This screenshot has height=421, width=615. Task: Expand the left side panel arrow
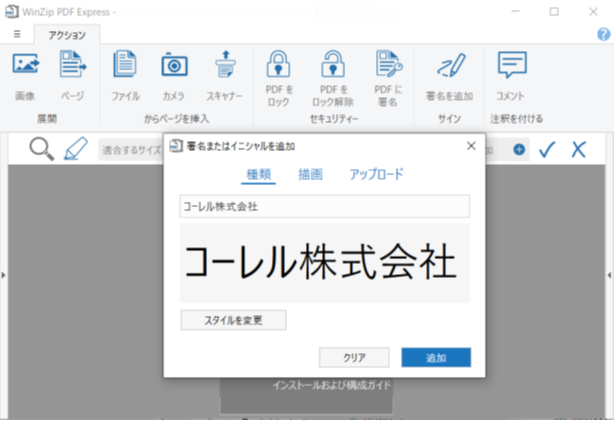(x=4, y=275)
